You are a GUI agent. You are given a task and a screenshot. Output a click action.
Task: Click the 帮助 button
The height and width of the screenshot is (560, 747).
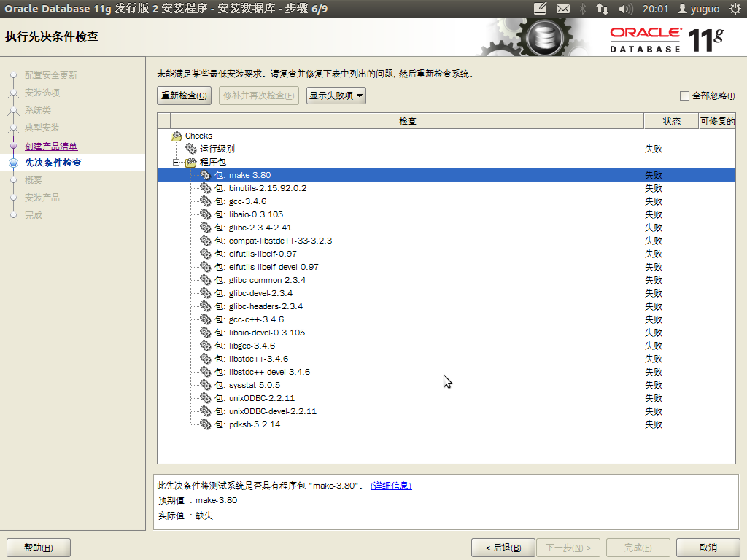[x=39, y=548]
